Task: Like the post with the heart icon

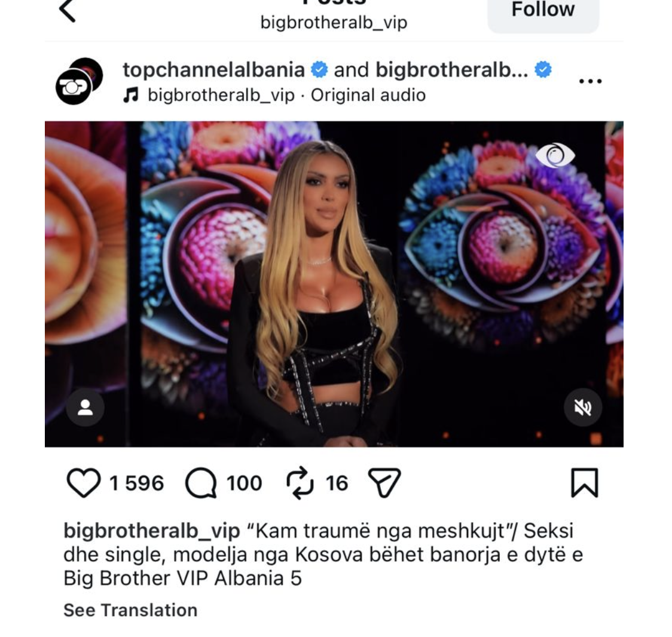Action: pyautogui.click(x=84, y=483)
